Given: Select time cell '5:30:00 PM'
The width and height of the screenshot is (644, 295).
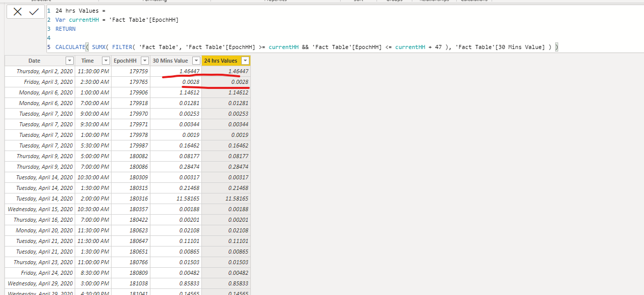Looking at the screenshot, I should (94, 145).
